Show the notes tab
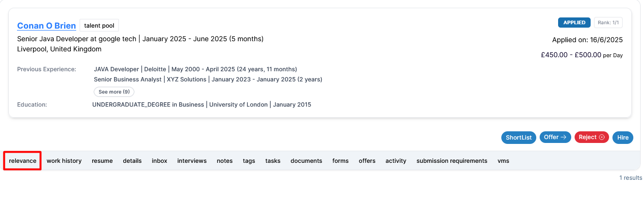Image resolution: width=644 pixels, height=220 pixels. 225,161
